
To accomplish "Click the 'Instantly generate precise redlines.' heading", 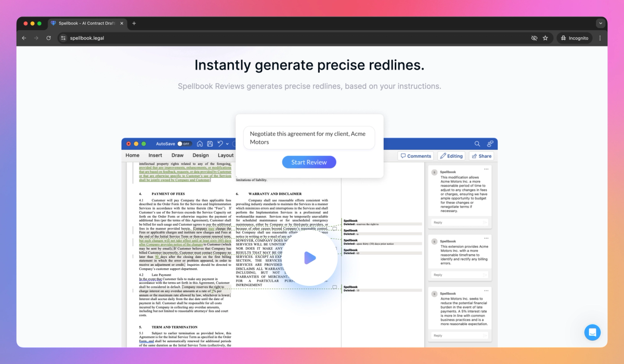I will tap(309, 65).
